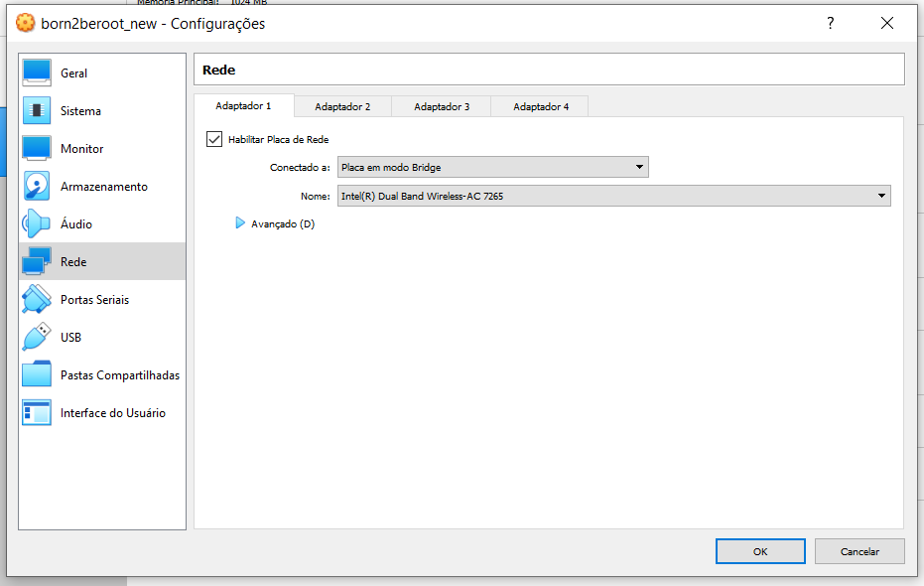924x586 pixels.
Task: Switch to Adaptador 3 tab
Action: (x=442, y=106)
